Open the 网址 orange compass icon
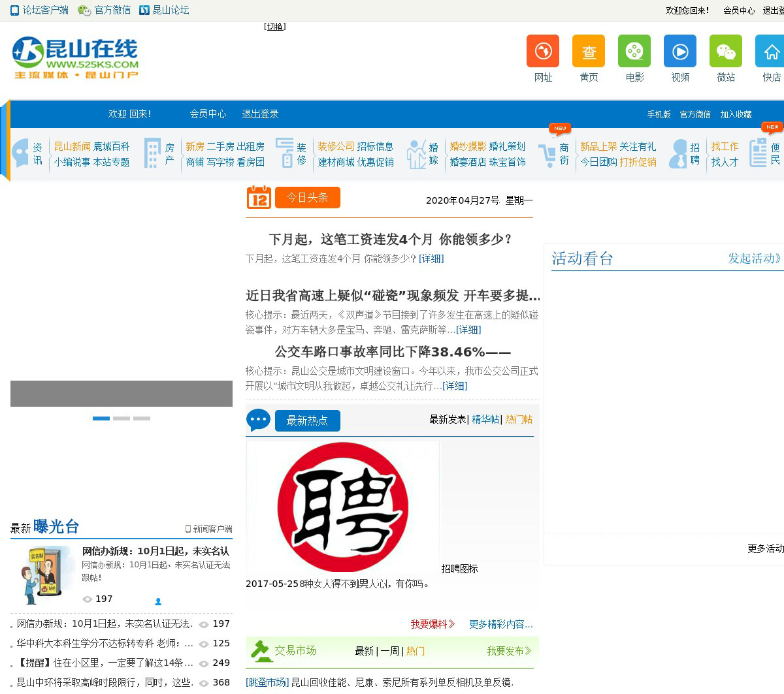The width and height of the screenshot is (784, 694). click(x=543, y=51)
